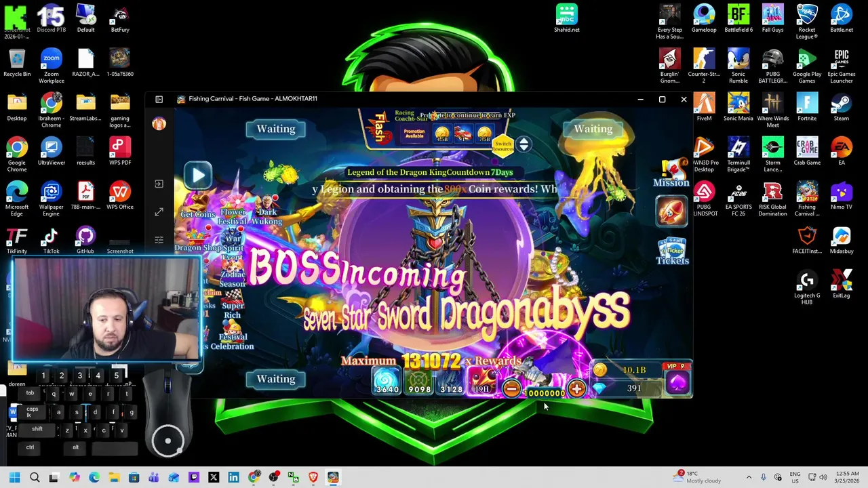Activate the skill showing 3128
This screenshot has width=868, height=488.
pyautogui.click(x=451, y=381)
